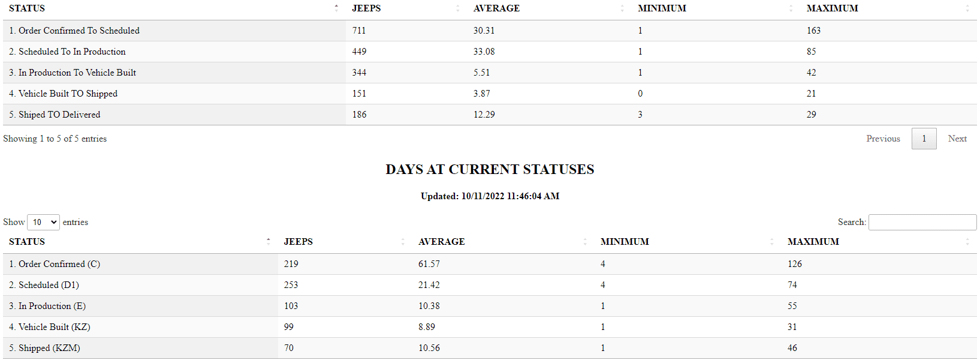Go to Previous page
Screen dimensions: 980x360
[883, 139]
